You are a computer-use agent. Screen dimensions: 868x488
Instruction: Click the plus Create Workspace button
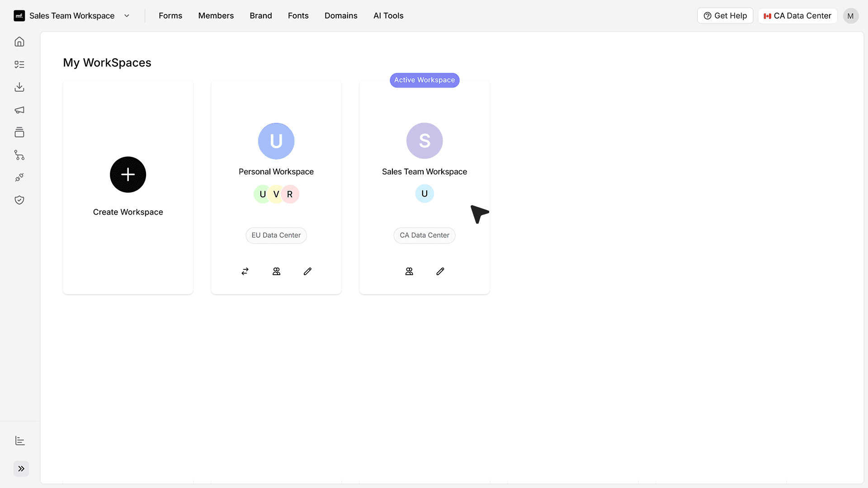[x=128, y=174]
